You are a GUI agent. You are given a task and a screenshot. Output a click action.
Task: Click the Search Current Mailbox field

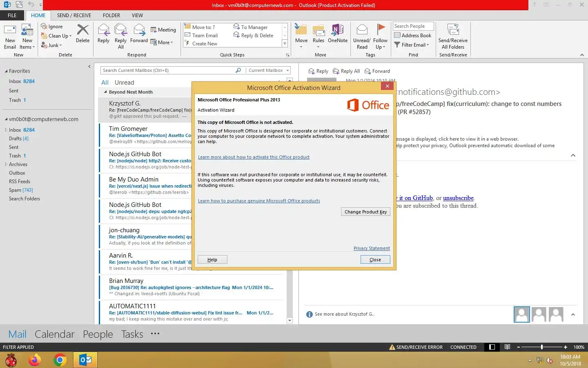point(167,70)
